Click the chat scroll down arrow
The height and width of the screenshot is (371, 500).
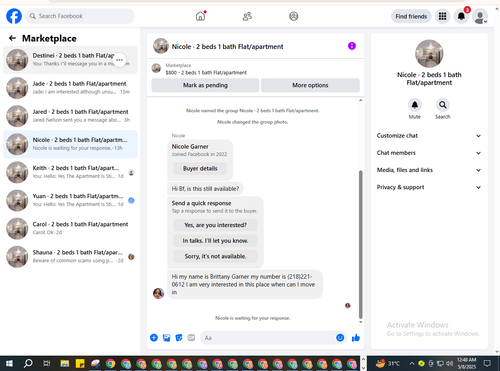[360, 322]
